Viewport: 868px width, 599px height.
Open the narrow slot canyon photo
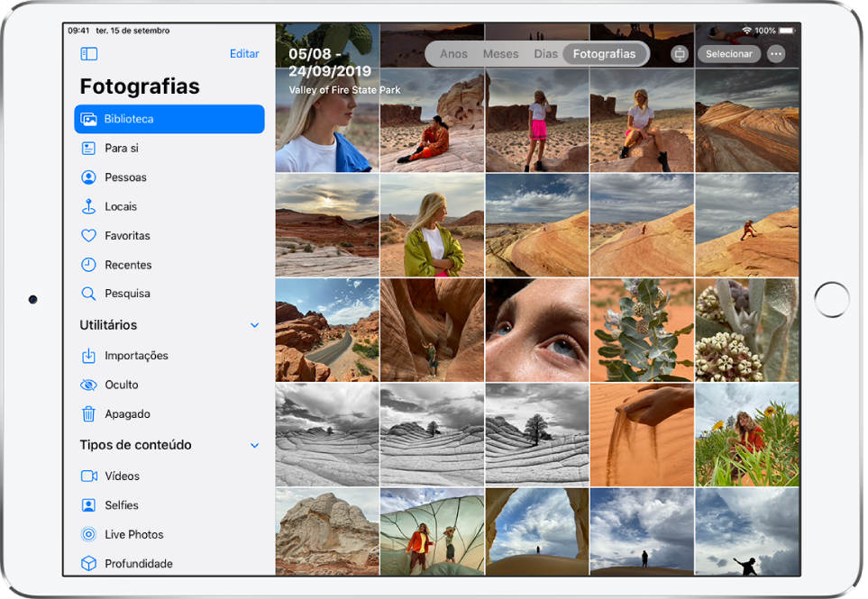tap(432, 331)
